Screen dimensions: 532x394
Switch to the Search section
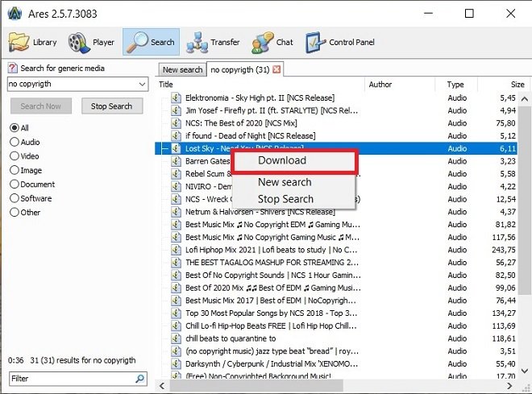(x=151, y=42)
